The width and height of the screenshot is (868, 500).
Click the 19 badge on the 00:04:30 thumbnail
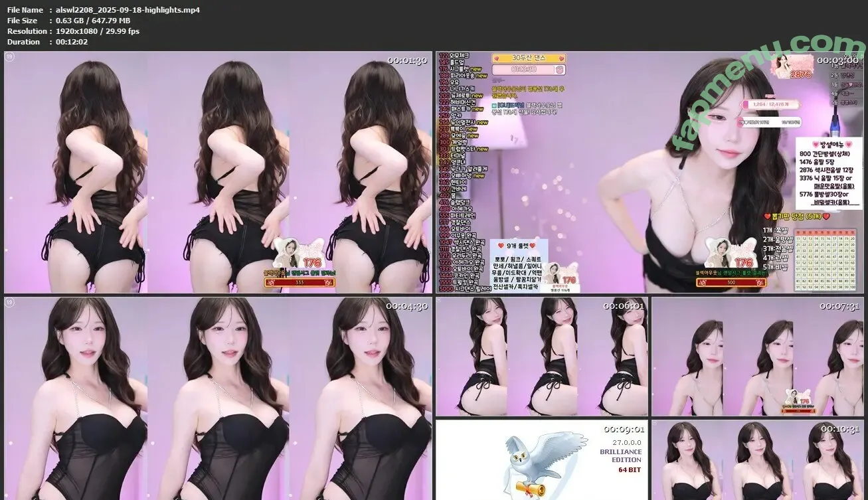9,303
